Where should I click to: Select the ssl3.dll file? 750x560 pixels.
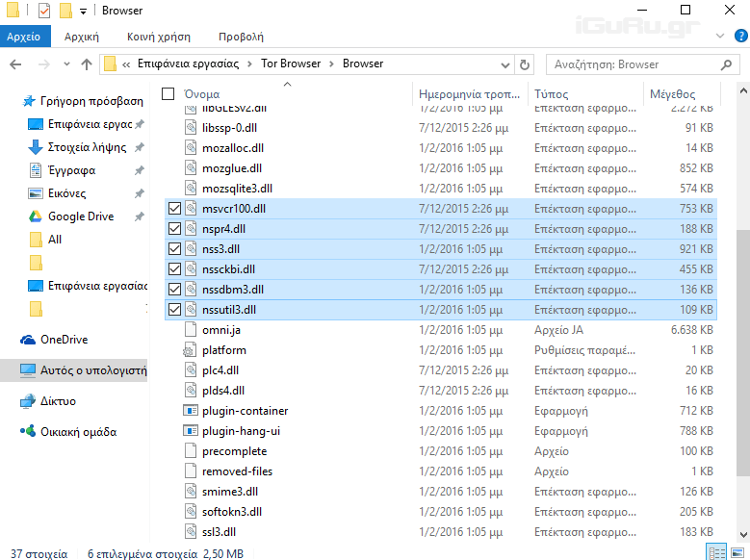[440, 532]
